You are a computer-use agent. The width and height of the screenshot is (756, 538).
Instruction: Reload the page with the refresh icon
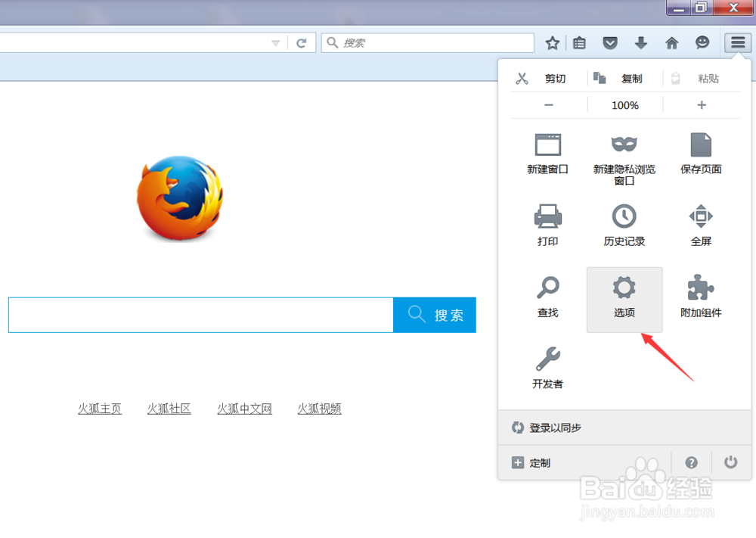coord(302,43)
